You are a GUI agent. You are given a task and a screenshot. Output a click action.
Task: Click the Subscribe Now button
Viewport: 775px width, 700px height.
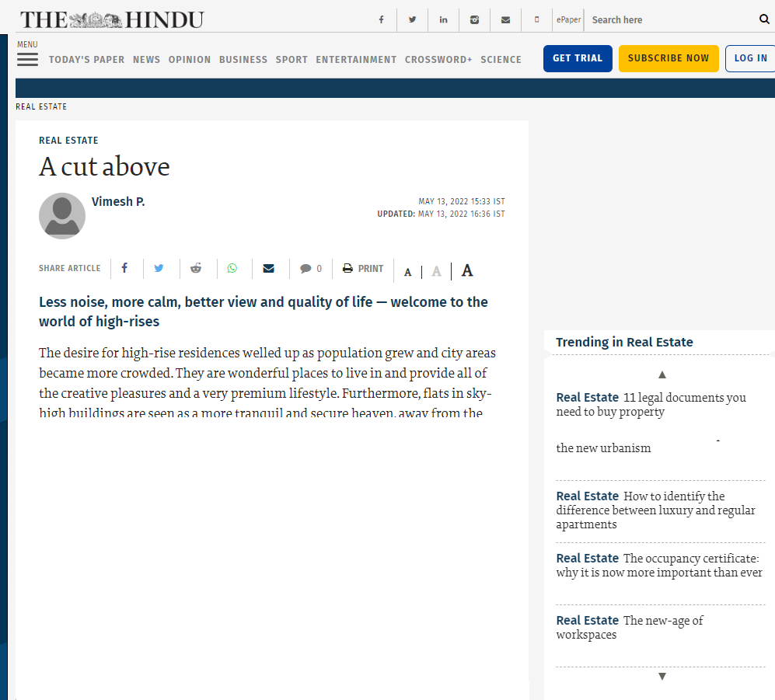pos(669,59)
